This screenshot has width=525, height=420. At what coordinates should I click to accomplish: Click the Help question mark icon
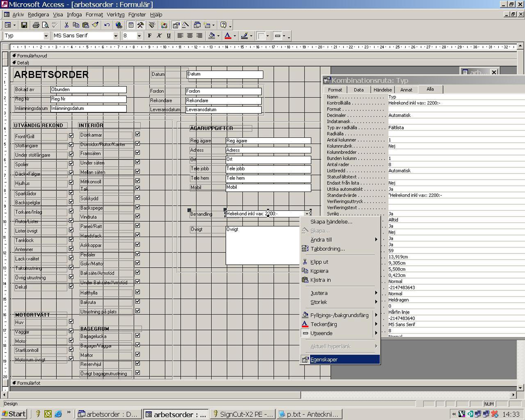click(223, 25)
